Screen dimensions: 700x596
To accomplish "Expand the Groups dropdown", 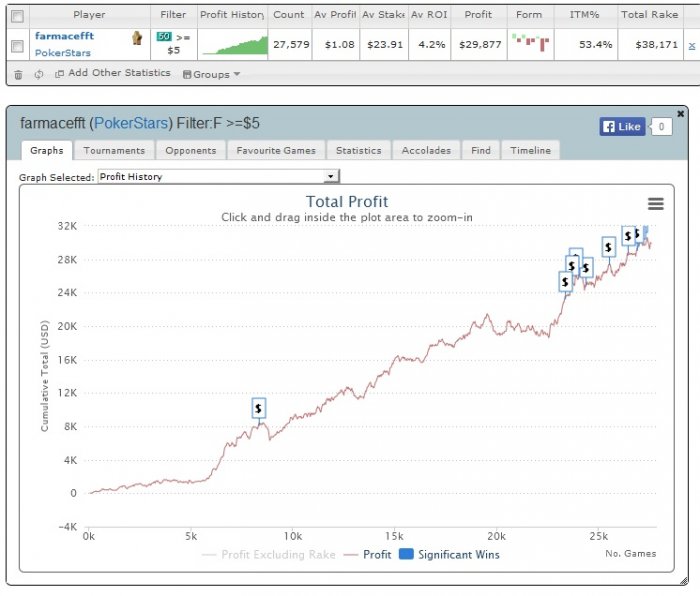I will coord(212,75).
